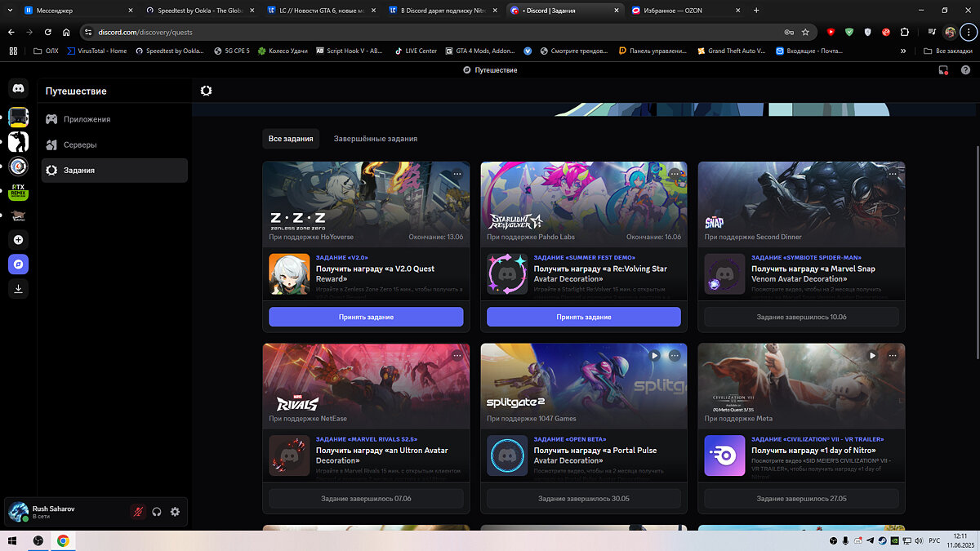Screen dimensions: 980x551
Task: Open the Discord help question mark
Action: tap(965, 70)
